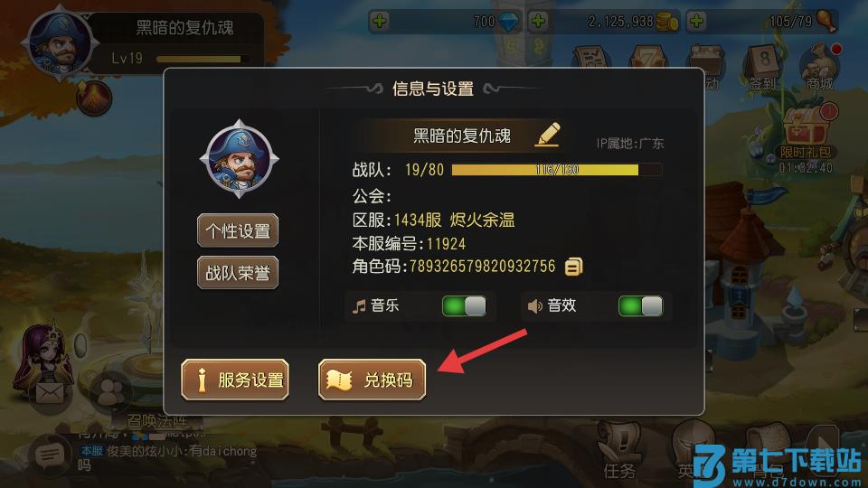Click the pirate avatar in settings panel
Viewport: 868px width, 488px height.
239,159
